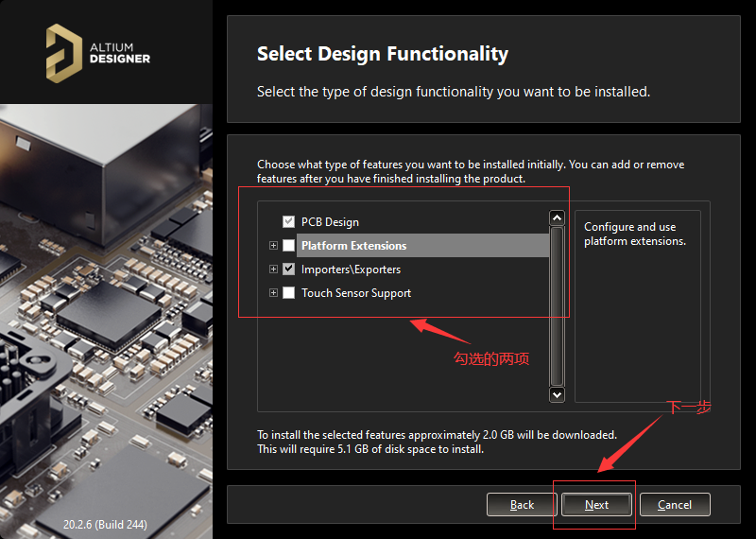Select the Importers\Exporters row label
The image size is (756, 539).
click(351, 269)
